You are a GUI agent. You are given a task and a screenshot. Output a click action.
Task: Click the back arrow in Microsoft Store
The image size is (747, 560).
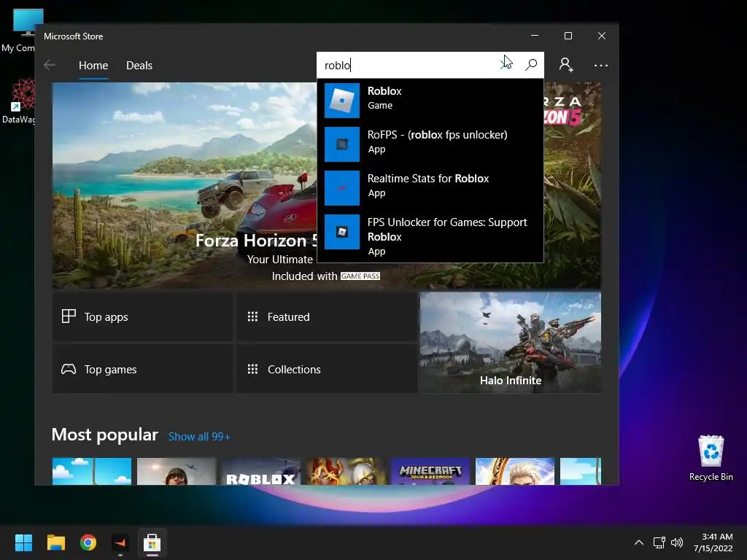50,65
